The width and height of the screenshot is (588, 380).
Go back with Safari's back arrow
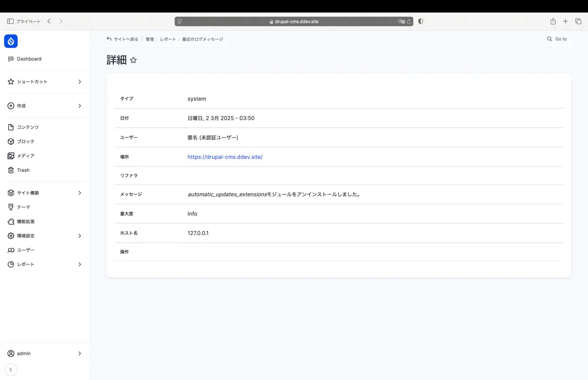click(49, 22)
